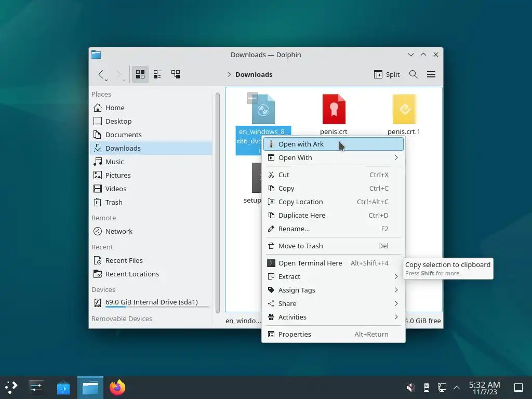This screenshot has height=399, width=532.
Task: Choose Open with Ark
Action: click(334, 144)
